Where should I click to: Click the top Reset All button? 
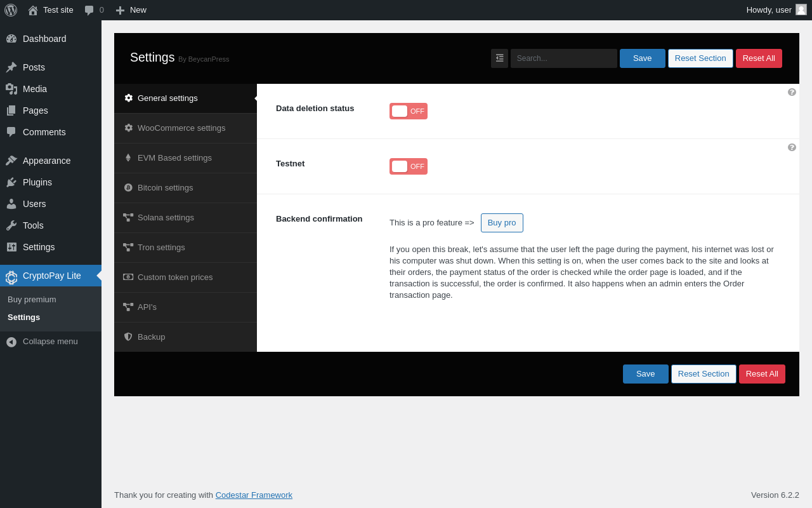[x=759, y=58]
